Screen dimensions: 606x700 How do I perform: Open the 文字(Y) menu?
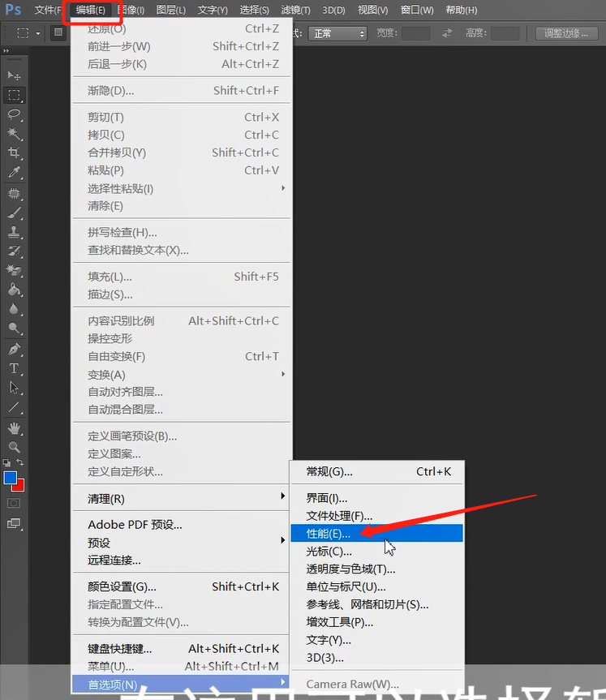pos(213,10)
